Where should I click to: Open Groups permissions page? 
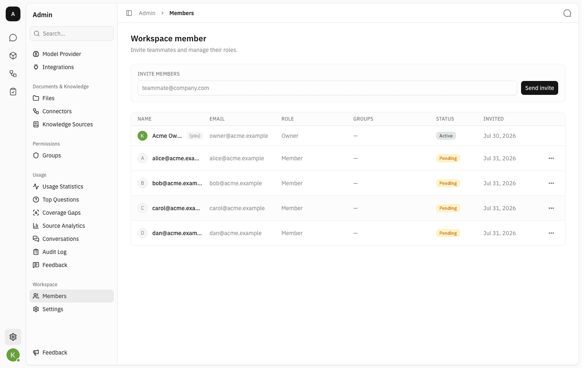click(71, 155)
